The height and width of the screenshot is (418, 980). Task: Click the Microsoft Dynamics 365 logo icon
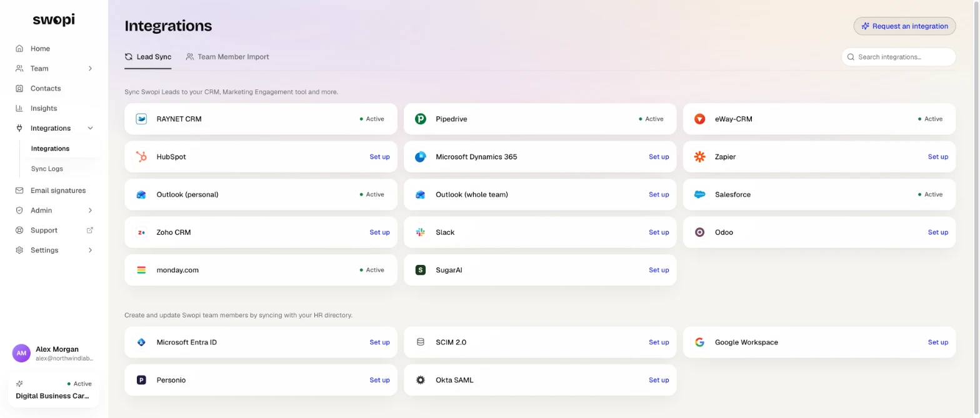coord(421,157)
